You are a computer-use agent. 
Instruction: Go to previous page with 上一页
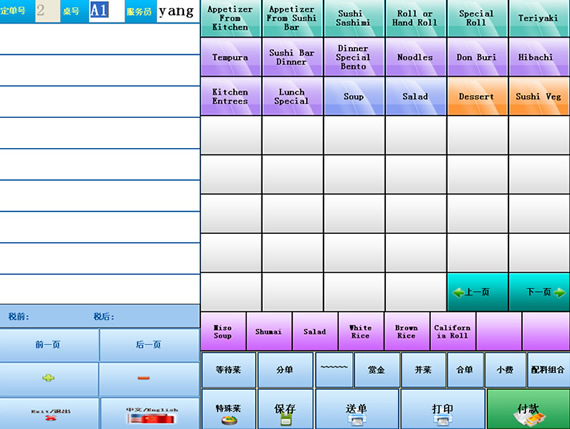point(477,292)
